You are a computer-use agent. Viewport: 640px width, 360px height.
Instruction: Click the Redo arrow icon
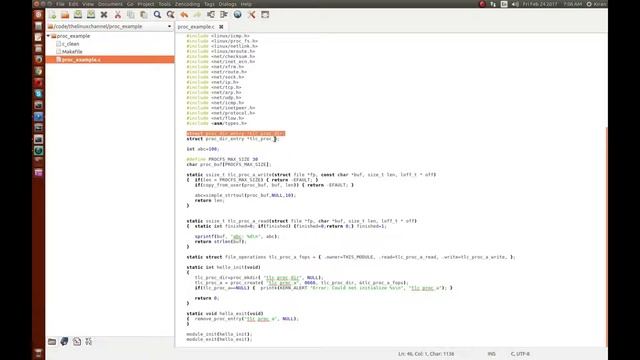click(x=197, y=15)
